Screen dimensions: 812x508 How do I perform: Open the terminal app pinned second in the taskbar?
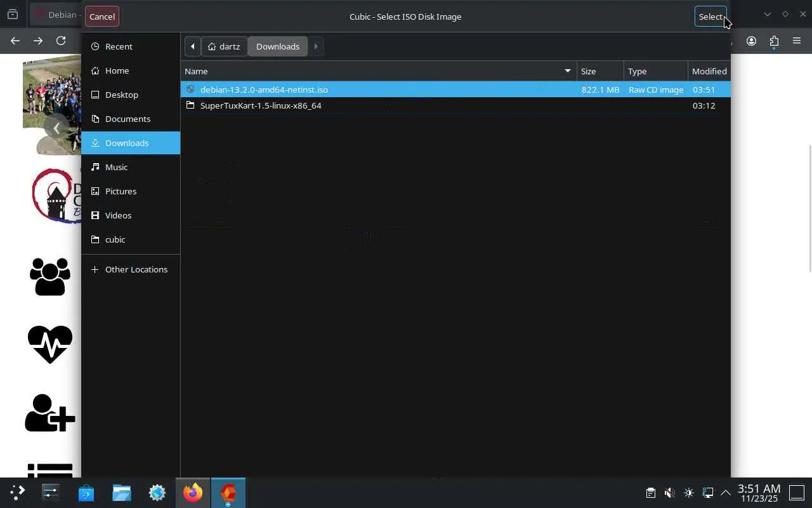tap(51, 492)
